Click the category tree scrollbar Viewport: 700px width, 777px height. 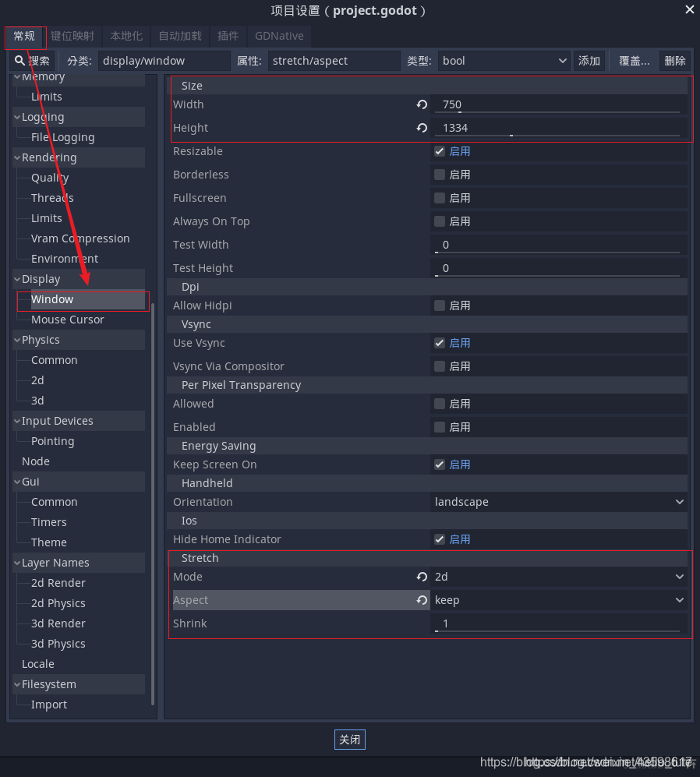click(153, 503)
